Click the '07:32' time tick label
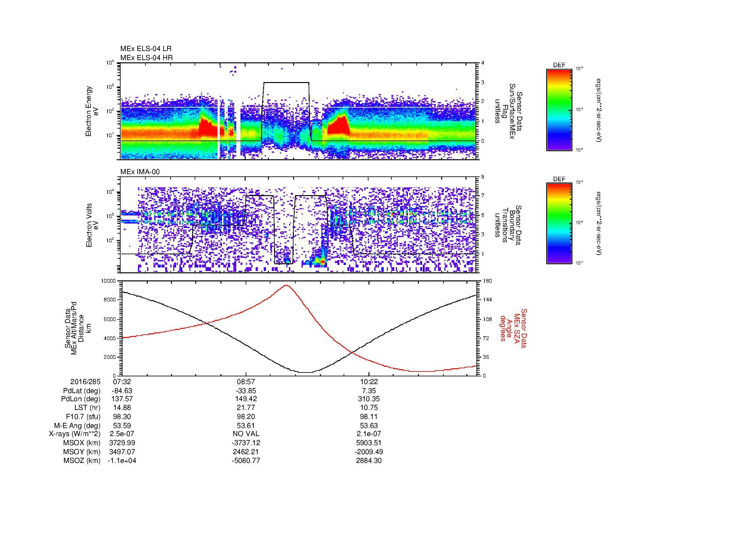The image size is (756, 534). click(122, 382)
